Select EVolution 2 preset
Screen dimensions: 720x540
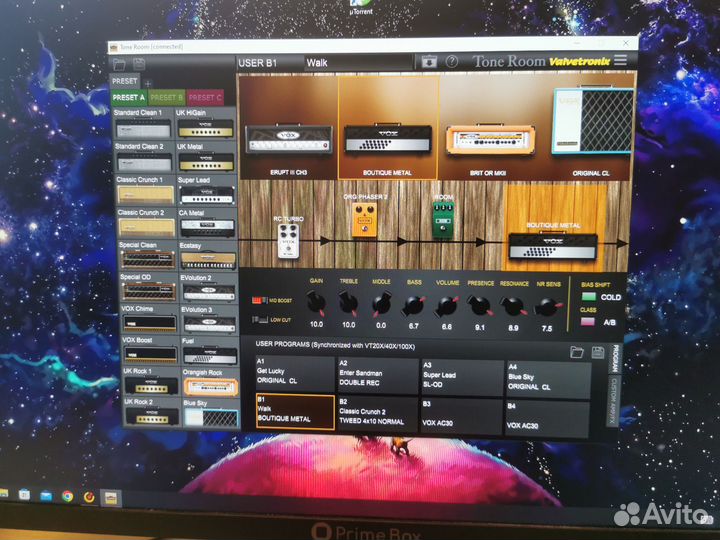(209, 287)
